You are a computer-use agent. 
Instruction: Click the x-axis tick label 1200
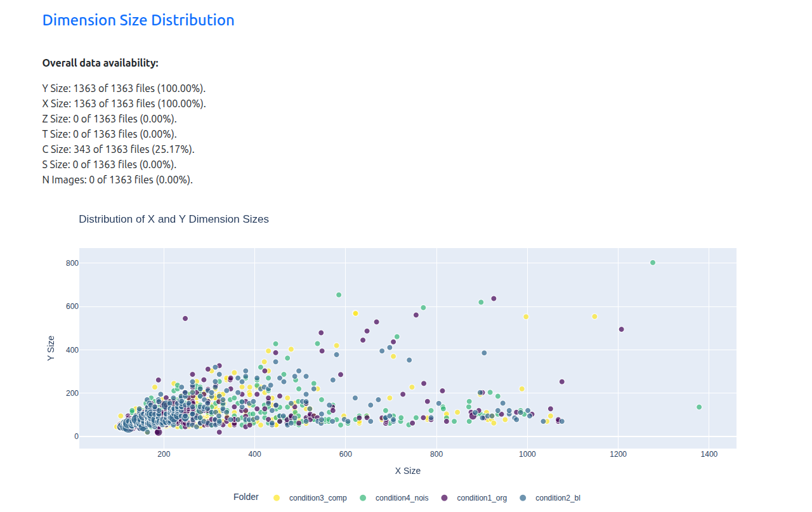[x=618, y=454]
